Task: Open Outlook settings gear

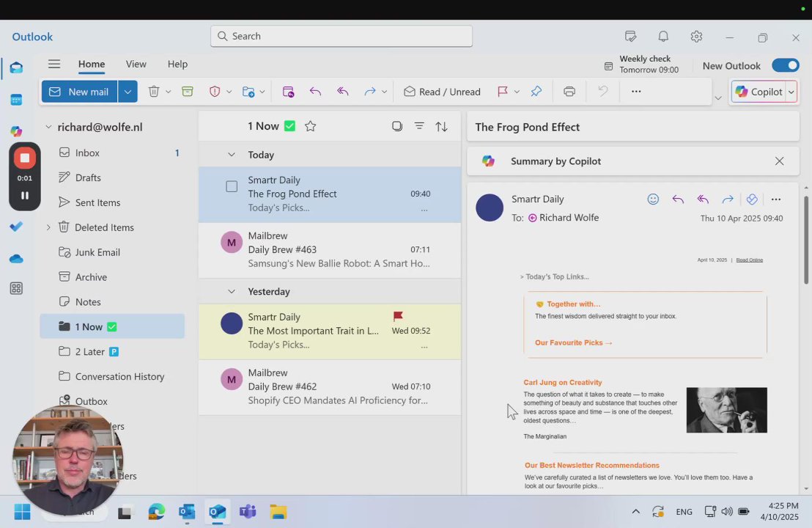Action: pos(696,36)
